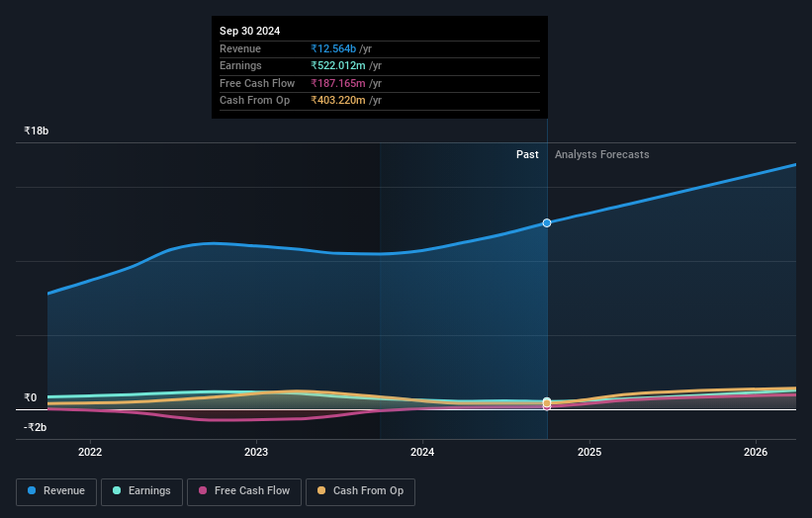Click the ₹403.220m cash from op value

[x=338, y=101]
